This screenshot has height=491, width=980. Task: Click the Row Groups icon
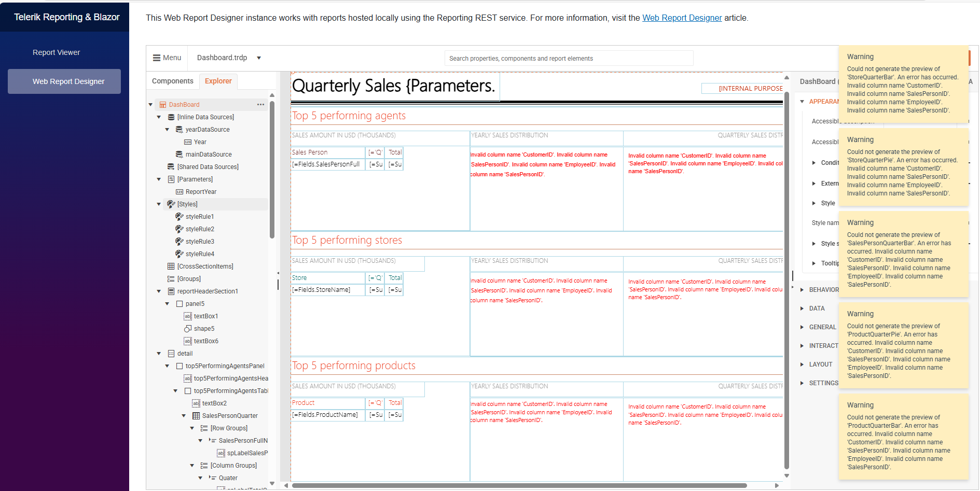pos(204,428)
